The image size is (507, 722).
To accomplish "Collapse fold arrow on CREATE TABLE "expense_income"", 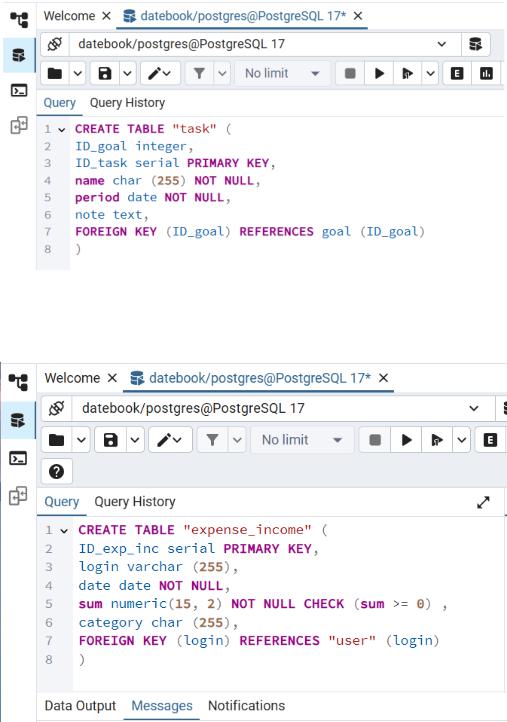I will pyautogui.click(x=64, y=530).
